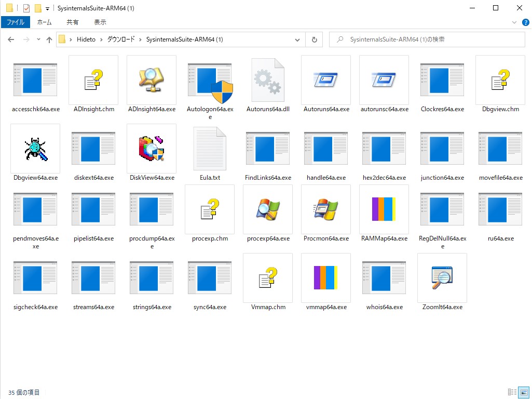Open vmmap64a.exe memory analyzer

pos(325,278)
